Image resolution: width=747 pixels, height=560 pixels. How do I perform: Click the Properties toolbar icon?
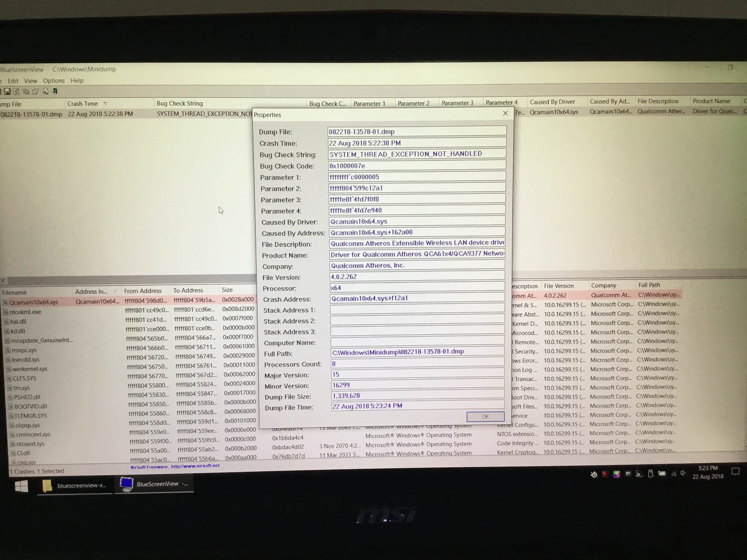35,92
